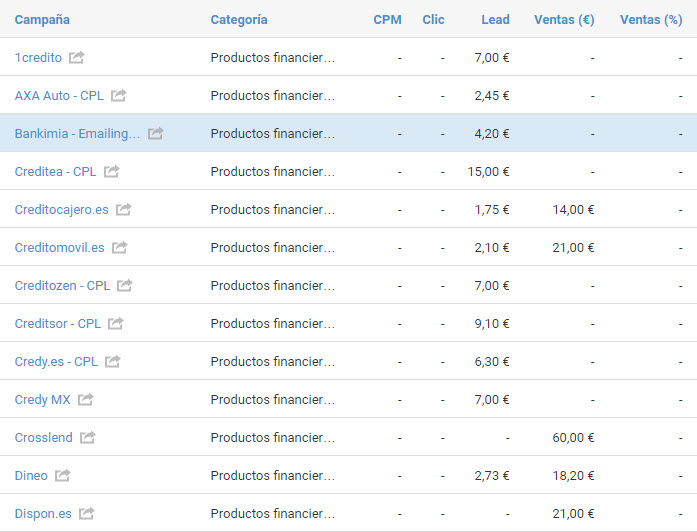Open external link icon beside Creditocajero.es
The width and height of the screenshot is (697, 532).
point(123,209)
